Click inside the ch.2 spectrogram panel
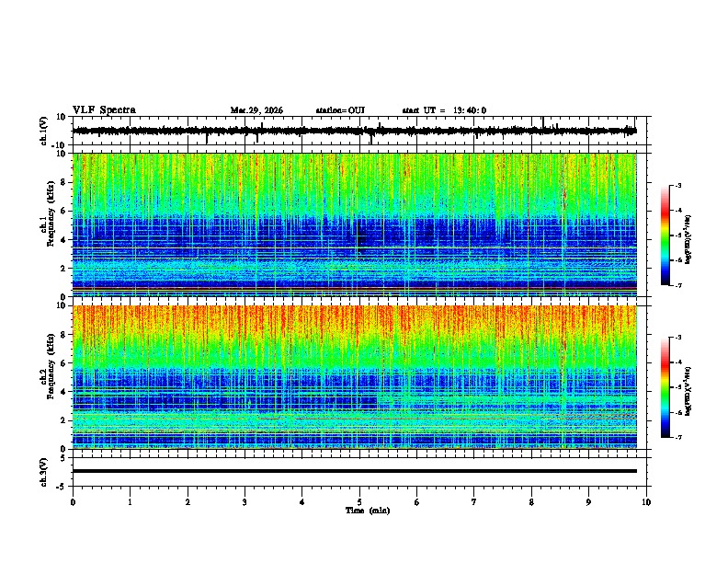 pyautogui.click(x=354, y=377)
